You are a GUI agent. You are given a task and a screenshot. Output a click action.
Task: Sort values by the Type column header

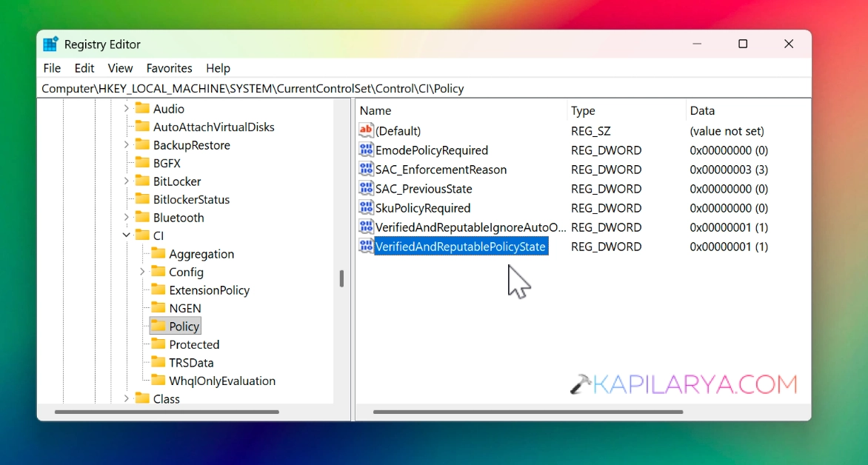pos(627,111)
